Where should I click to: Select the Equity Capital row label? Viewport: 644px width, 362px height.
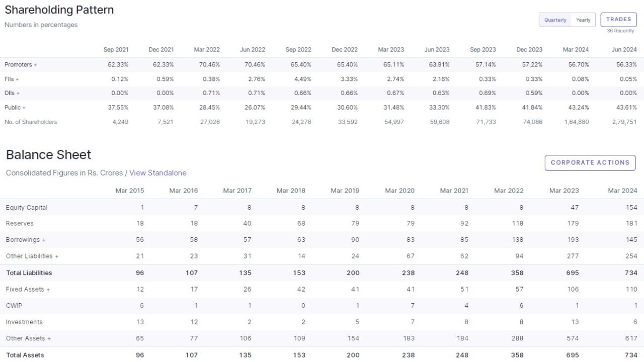(27, 208)
